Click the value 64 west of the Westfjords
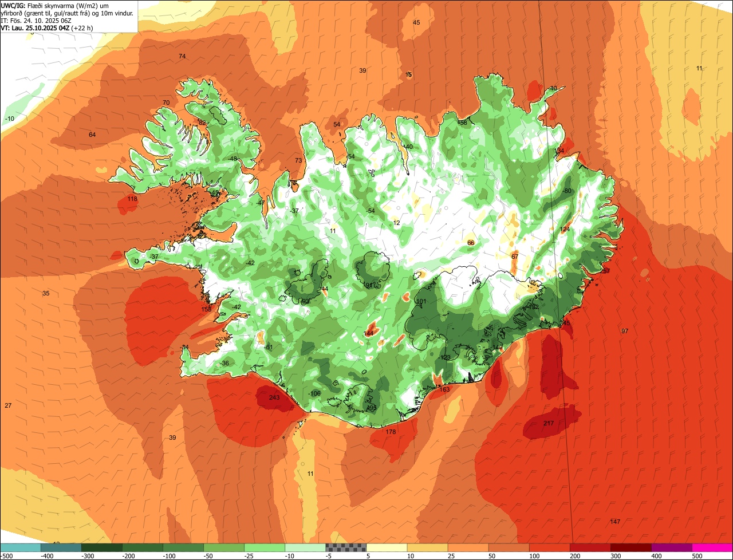The width and height of the screenshot is (733, 560). click(92, 135)
